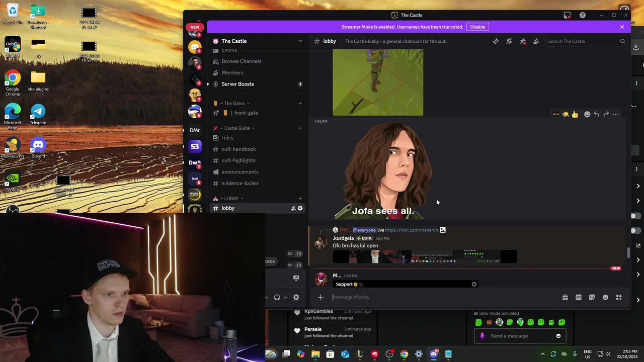The image size is (644, 362).
Task: Open DMr server in the server list
Action: (x=195, y=130)
